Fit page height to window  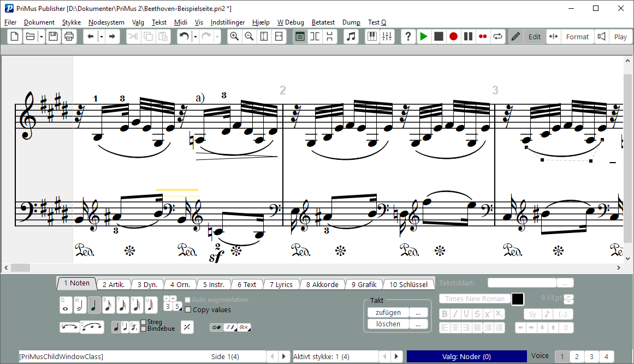pyautogui.click(x=264, y=37)
